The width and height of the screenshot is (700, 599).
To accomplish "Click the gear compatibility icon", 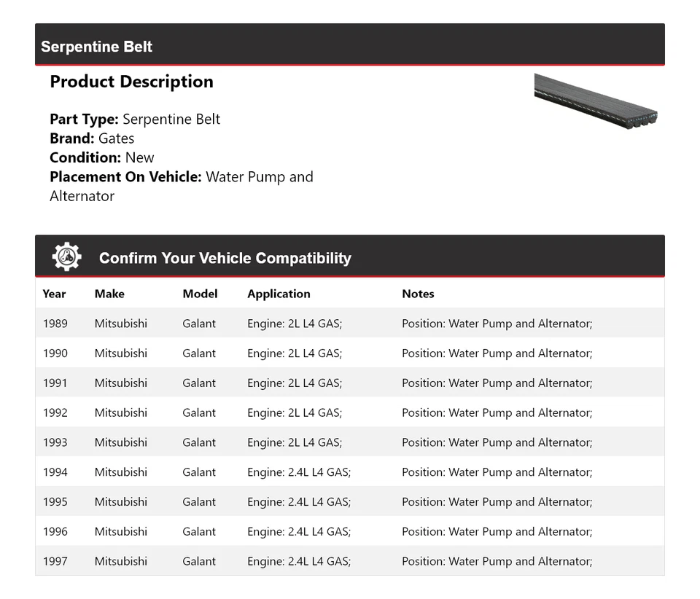I will tap(66, 257).
